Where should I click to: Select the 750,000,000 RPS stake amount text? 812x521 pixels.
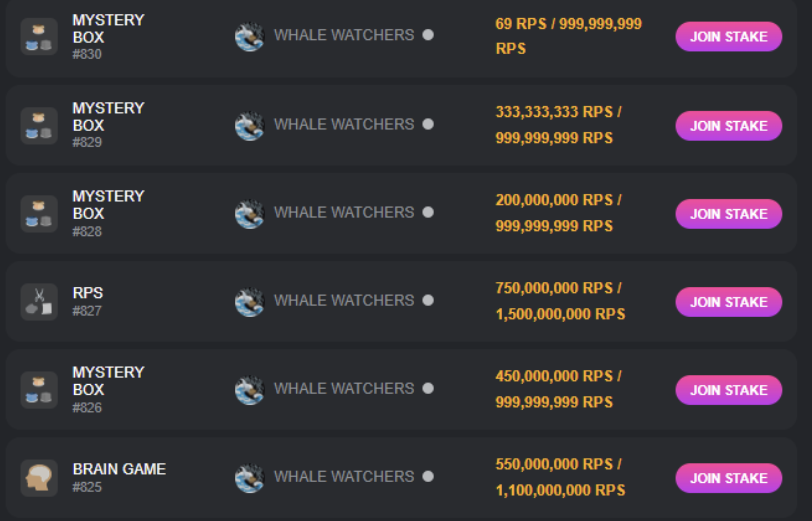click(554, 288)
